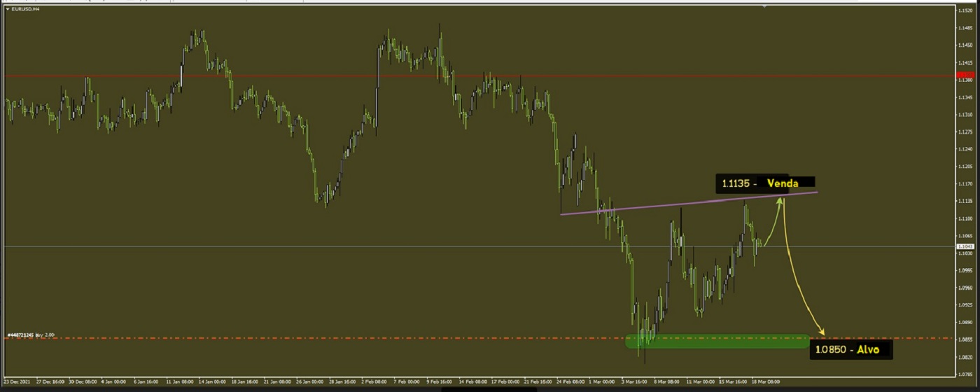Screen dimensions: 980x392
Task: Click the '23 Dec 2021' time axis label
Action: pos(18,382)
